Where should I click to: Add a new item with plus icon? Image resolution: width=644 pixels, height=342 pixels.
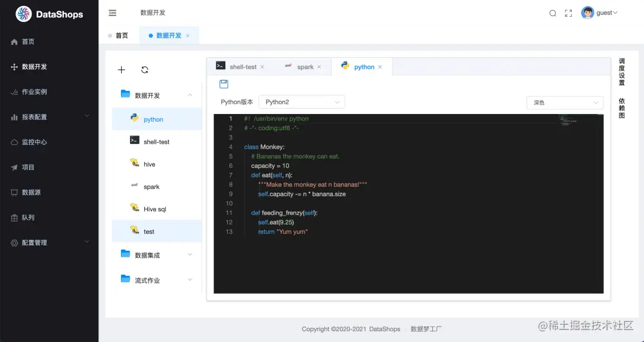pyautogui.click(x=121, y=70)
